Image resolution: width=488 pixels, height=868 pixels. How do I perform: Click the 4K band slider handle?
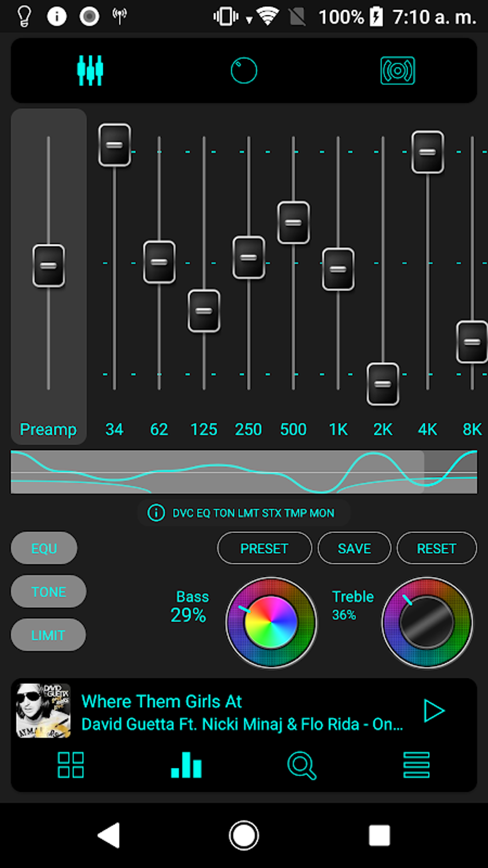[428, 152]
